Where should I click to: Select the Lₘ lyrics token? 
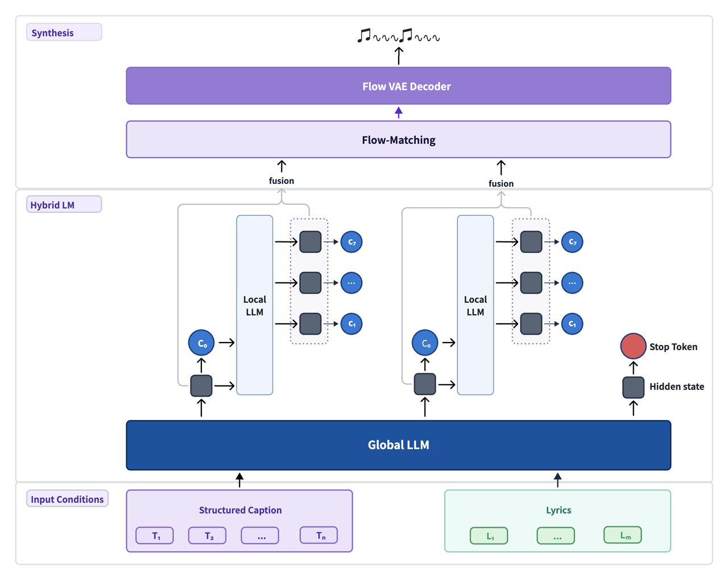[623, 536]
